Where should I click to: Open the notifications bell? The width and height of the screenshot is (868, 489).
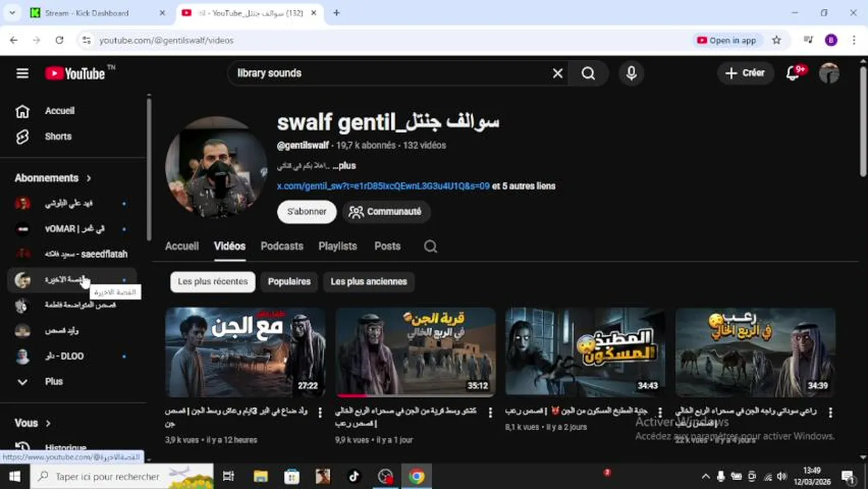point(793,73)
